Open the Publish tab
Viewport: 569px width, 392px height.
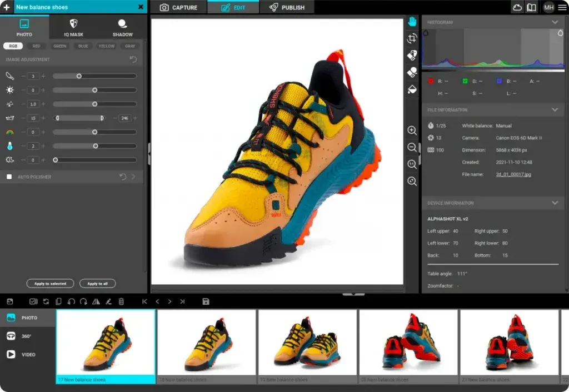pyautogui.click(x=287, y=7)
